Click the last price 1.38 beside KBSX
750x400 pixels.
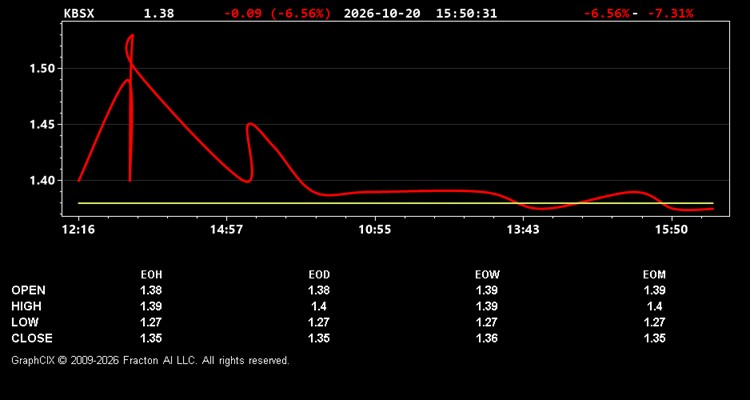pos(159,13)
